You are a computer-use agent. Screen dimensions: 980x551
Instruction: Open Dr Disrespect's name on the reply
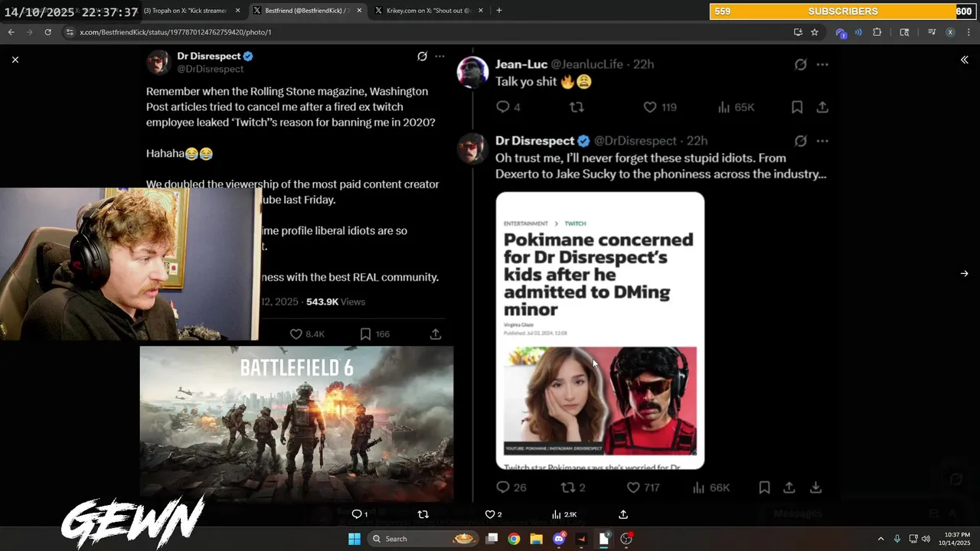(x=534, y=141)
